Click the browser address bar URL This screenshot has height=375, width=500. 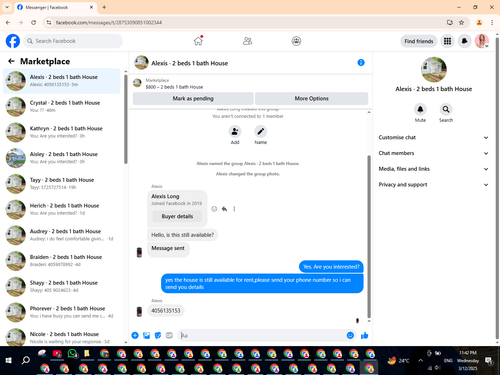pyautogui.click(x=109, y=22)
